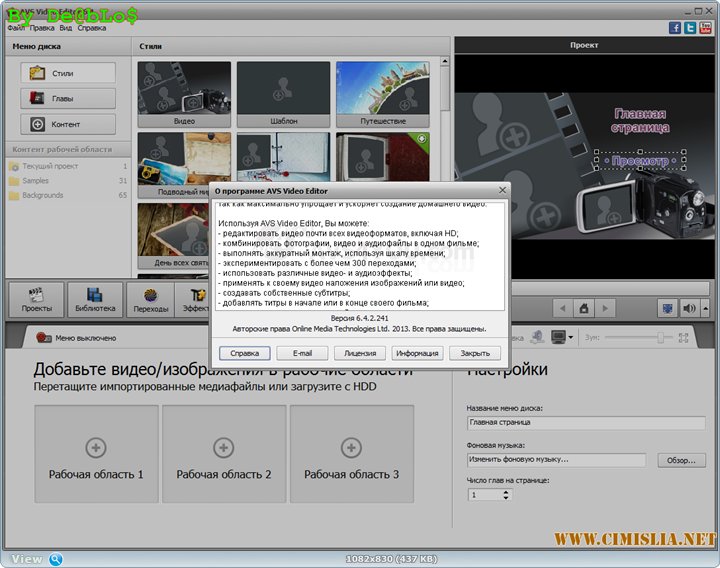Screen dimensions: 720x568
Task: Open the Справка menu in menu bar
Action: 91,28
